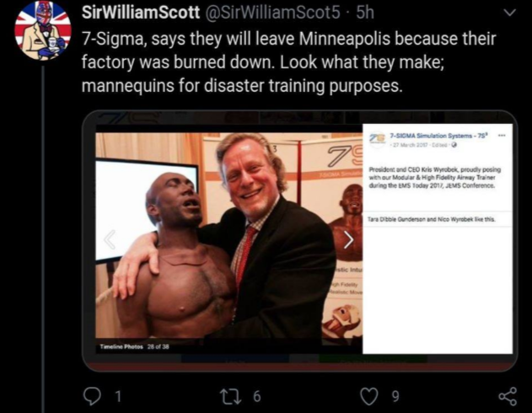The image size is (532, 413).
Task: Open the 5h timestamp
Action: (365, 13)
